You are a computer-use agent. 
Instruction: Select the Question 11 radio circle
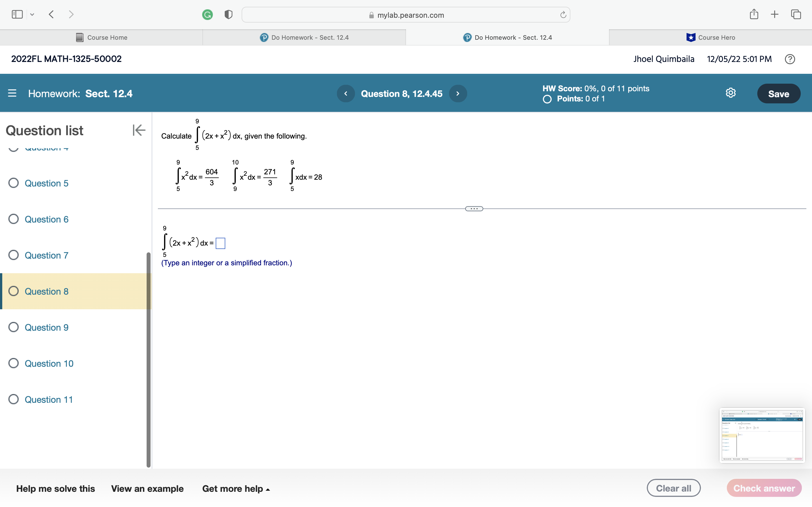[x=14, y=399]
